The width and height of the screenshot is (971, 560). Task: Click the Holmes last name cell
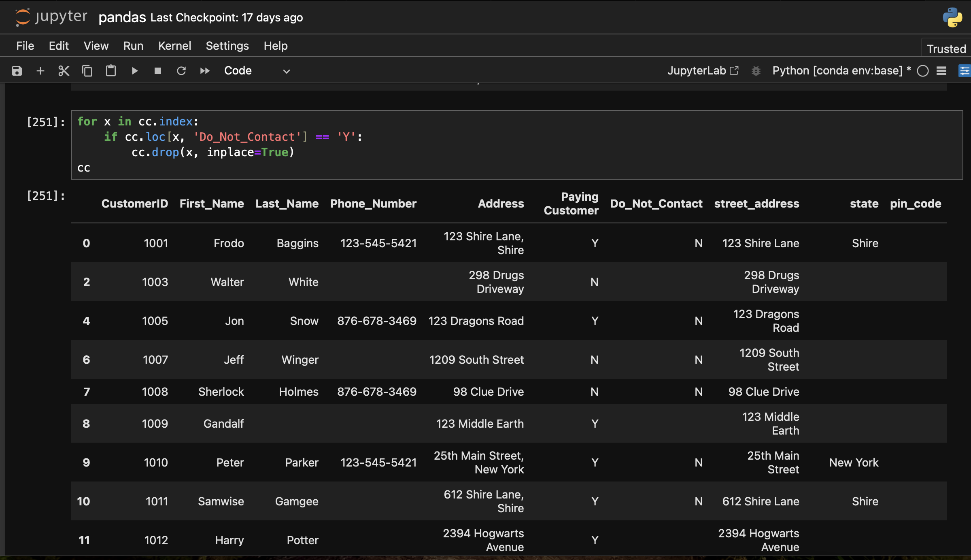point(299,392)
